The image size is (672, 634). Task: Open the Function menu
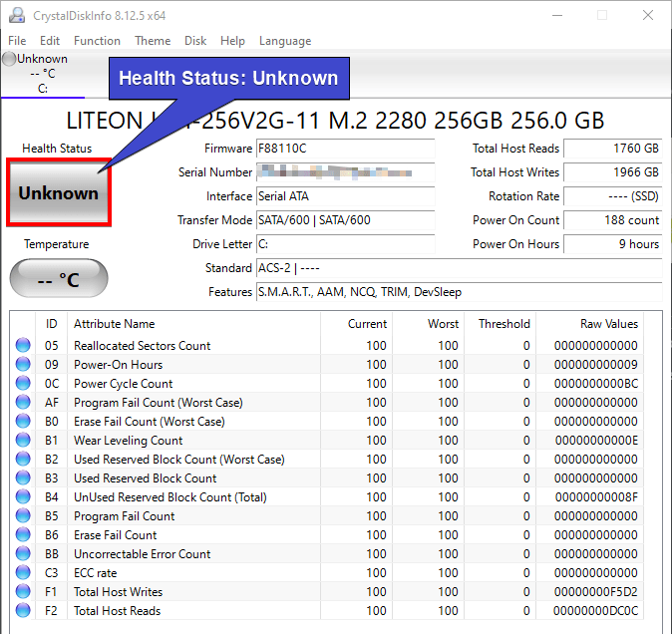pyautogui.click(x=97, y=41)
